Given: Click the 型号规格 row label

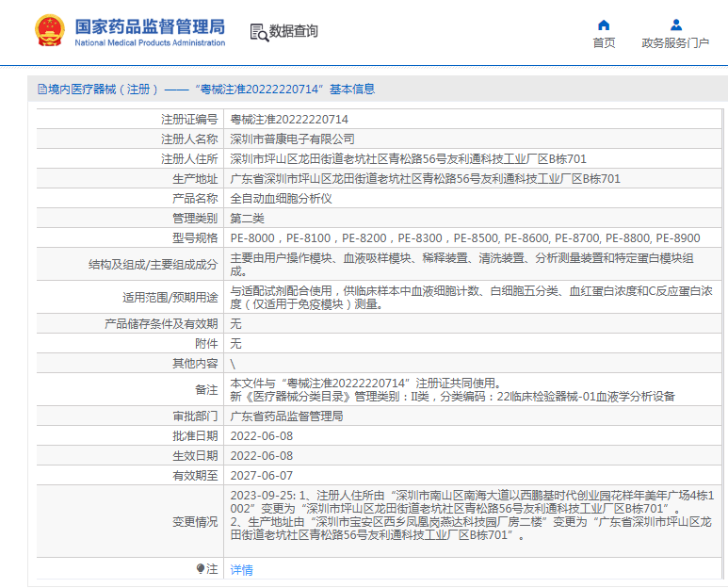Looking at the screenshot, I should click(195, 238).
